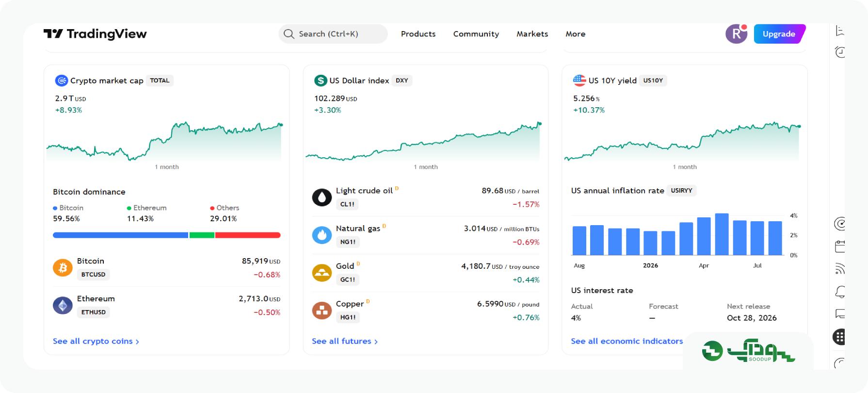Screen dimensions: 868x393
Task: Click the blue Bitcoin segment of the dominance bar
Action: tap(120, 235)
